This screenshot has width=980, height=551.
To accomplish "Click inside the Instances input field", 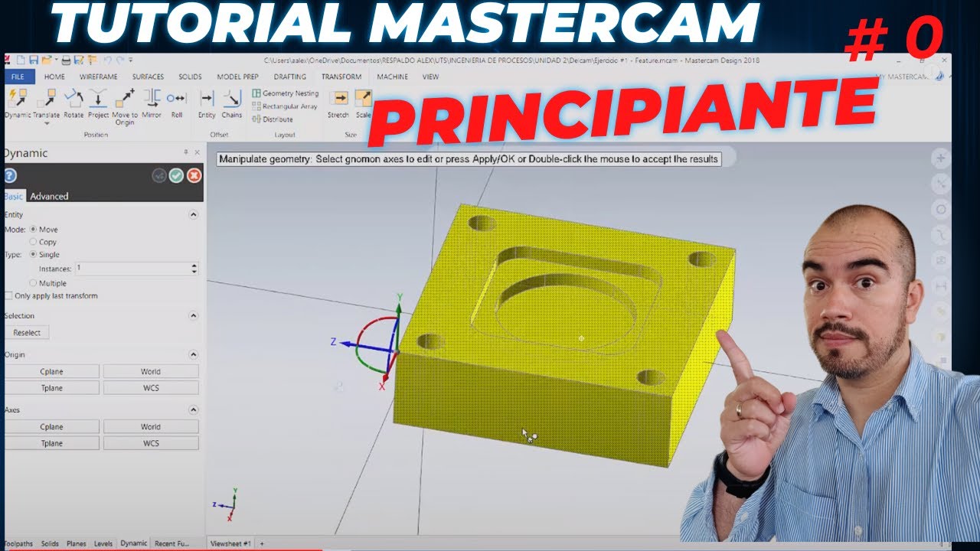I will pyautogui.click(x=132, y=269).
